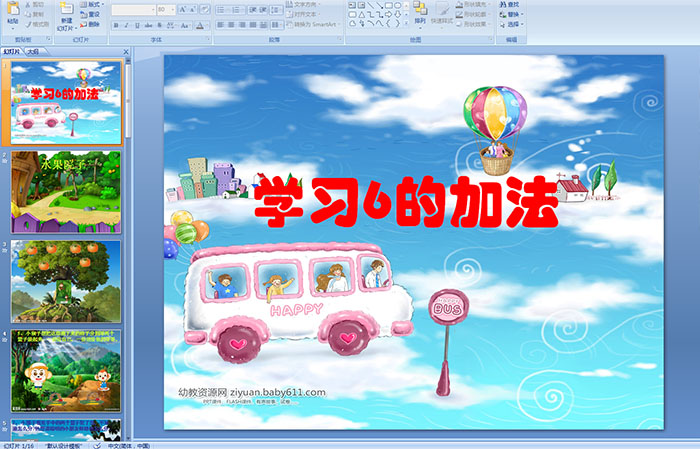Reset the slide with 重设
This screenshot has width=700, height=449.
click(x=90, y=14)
